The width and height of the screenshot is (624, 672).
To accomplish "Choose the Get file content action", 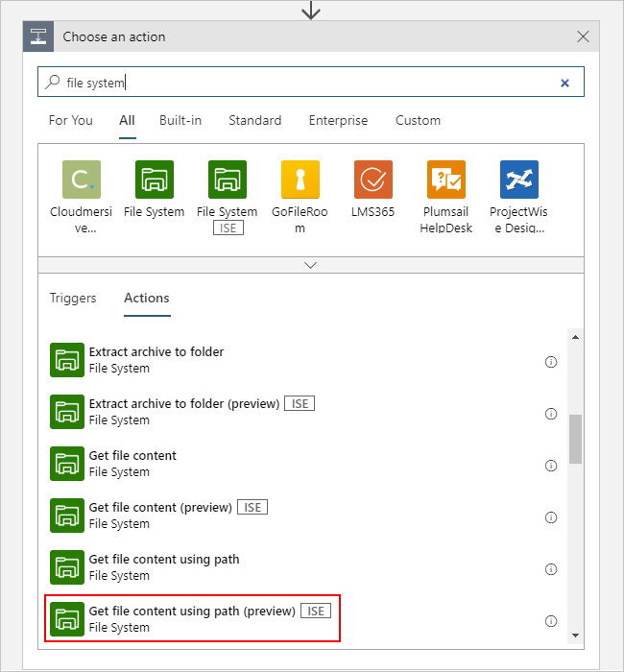I will click(304, 464).
